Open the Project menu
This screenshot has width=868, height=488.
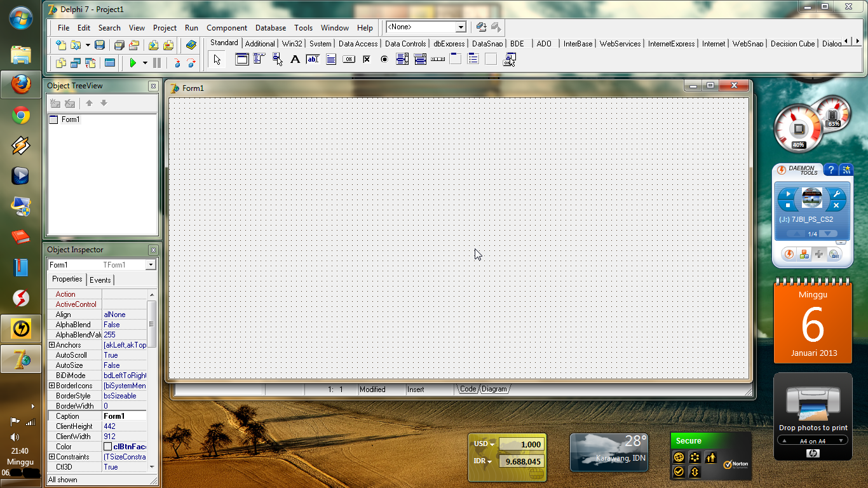click(x=165, y=28)
